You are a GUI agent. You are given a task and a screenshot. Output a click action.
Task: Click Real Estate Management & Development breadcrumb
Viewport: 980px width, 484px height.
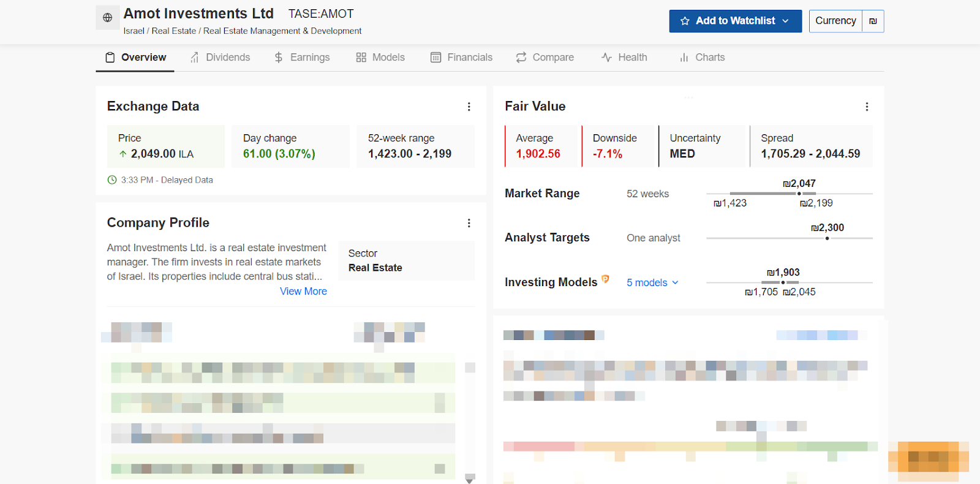[282, 31]
